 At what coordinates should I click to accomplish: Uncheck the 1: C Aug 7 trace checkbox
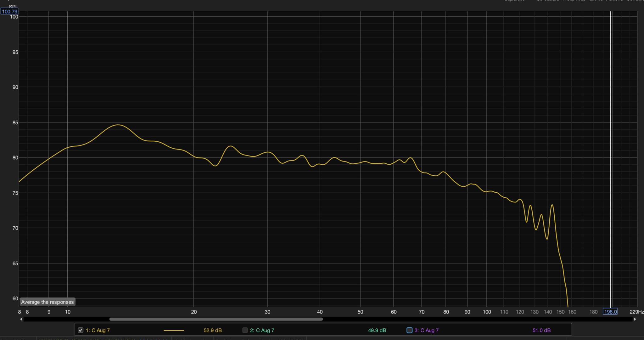pyautogui.click(x=81, y=330)
